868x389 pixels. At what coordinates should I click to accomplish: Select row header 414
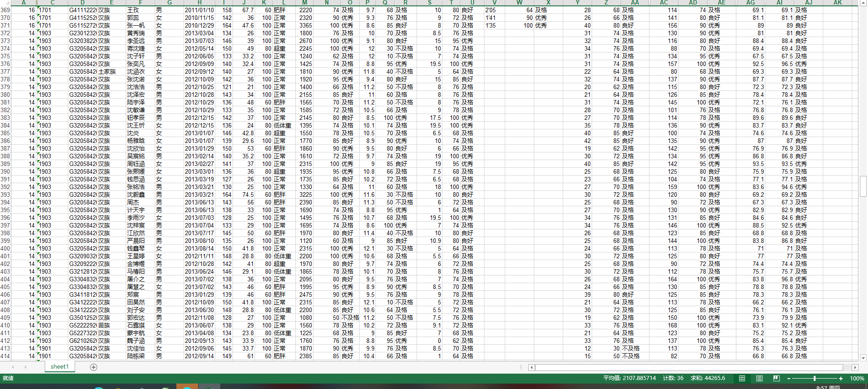tap(5, 356)
